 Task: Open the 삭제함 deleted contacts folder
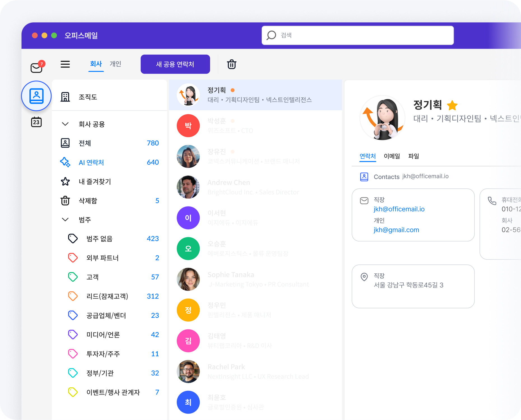coord(88,201)
